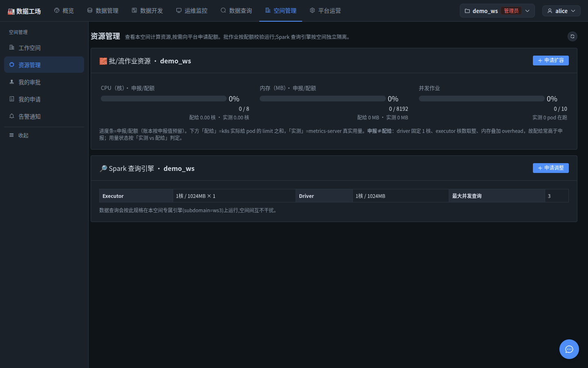Collapse the sidebar with 收起
The height and width of the screenshot is (368, 588).
44,135
